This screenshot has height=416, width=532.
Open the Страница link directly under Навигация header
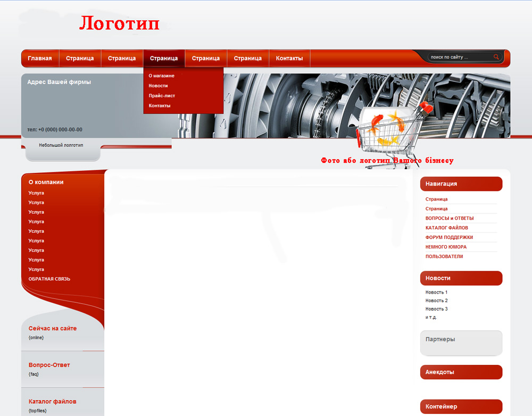click(x=436, y=199)
